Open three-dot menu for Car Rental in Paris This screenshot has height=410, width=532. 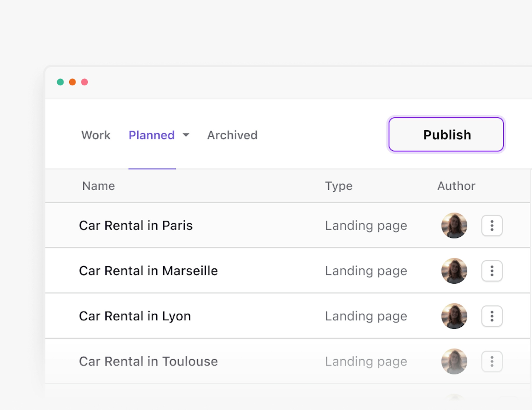[x=492, y=225]
